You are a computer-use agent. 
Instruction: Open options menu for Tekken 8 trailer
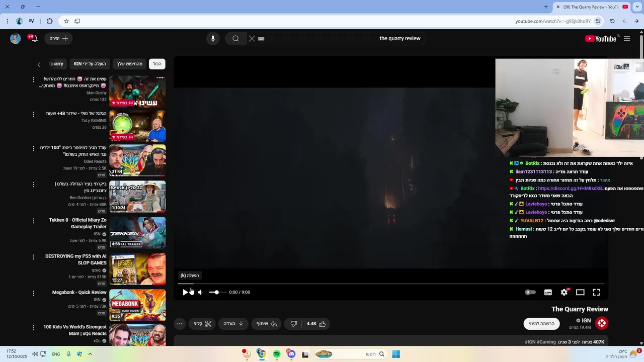pyautogui.click(x=34, y=221)
